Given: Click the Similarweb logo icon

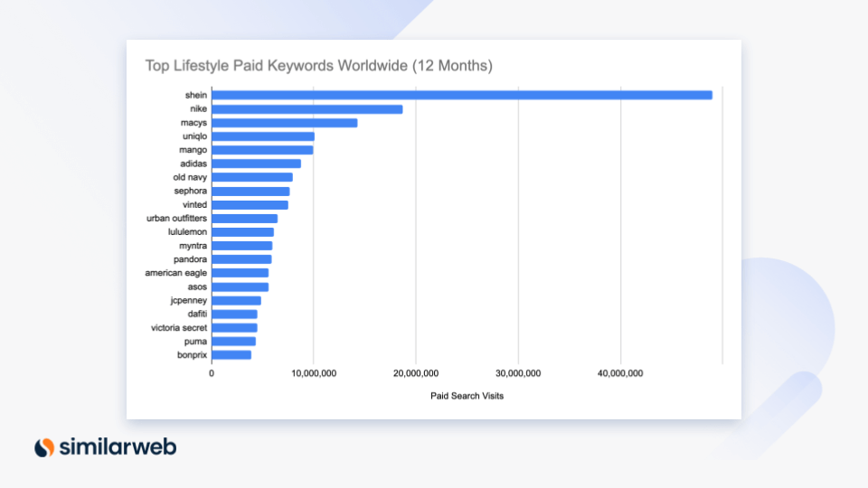Looking at the screenshot, I should 44,447.
